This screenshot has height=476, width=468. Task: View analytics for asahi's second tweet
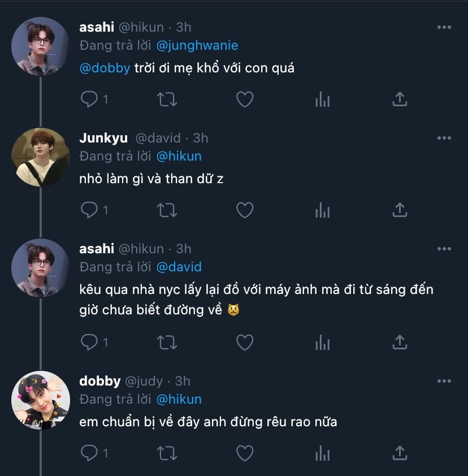coord(322,342)
